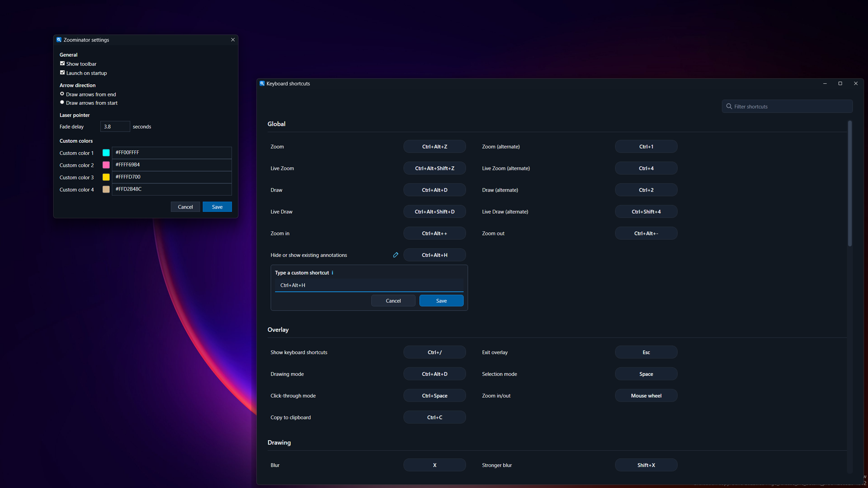This screenshot has width=868, height=488.
Task: Click the search magnifier icon in filter box
Action: tap(729, 106)
